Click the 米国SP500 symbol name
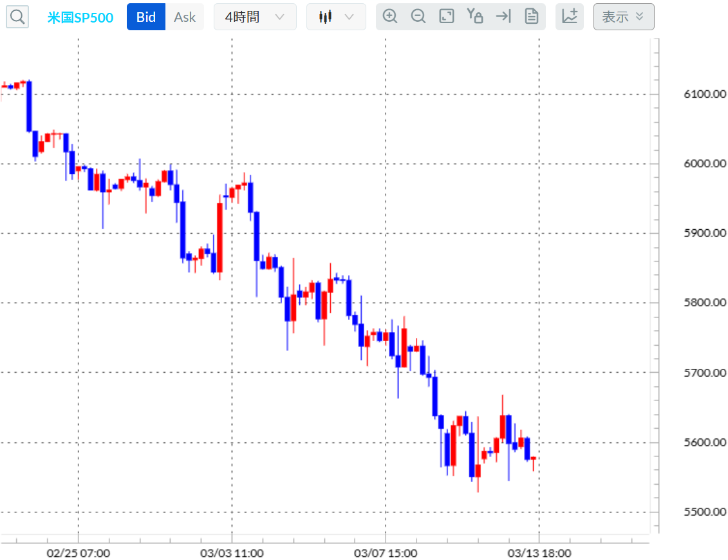Viewport: 728px width, 560px height. pos(80,17)
